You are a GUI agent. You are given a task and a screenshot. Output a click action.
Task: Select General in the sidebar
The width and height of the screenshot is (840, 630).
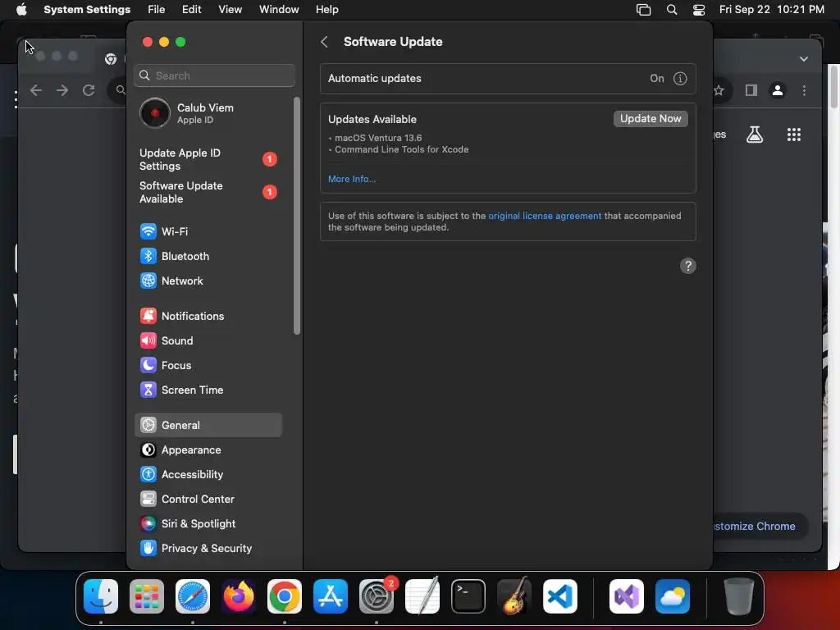208,426
